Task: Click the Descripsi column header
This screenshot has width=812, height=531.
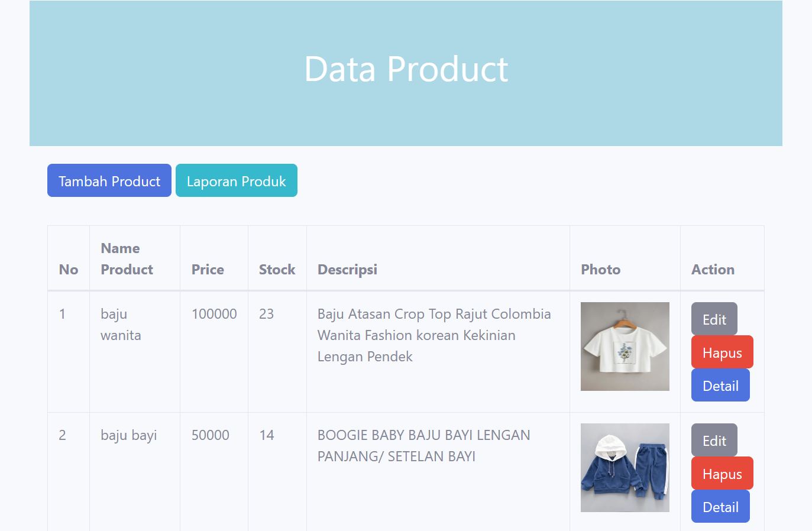Action: (347, 270)
